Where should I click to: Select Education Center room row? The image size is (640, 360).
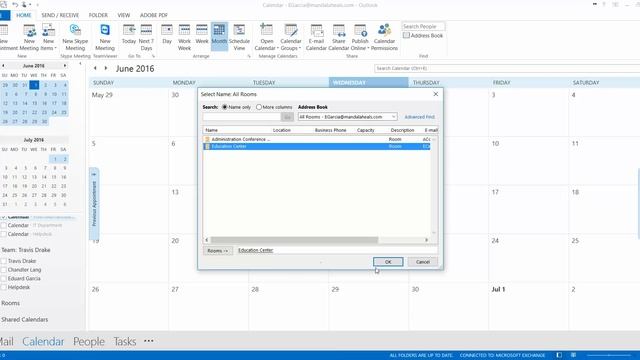(x=316, y=146)
